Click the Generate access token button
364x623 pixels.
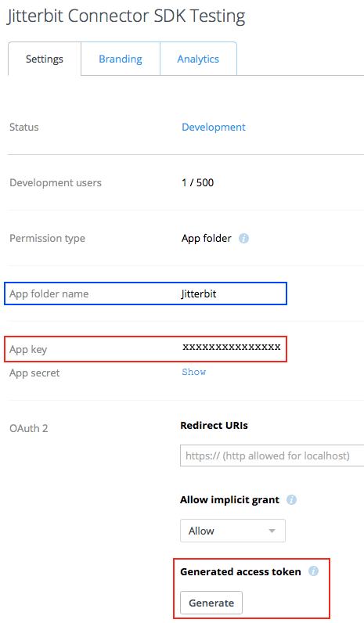click(x=211, y=603)
